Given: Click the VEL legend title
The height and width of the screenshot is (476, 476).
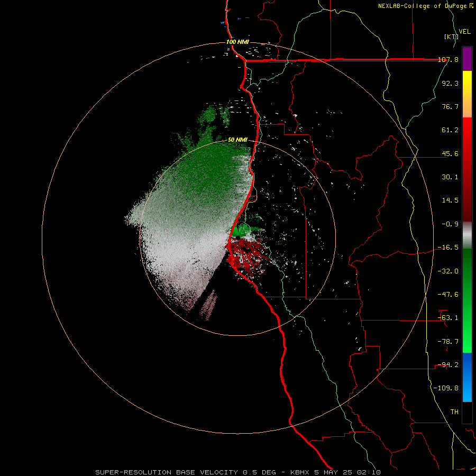Looking at the screenshot, I should (x=465, y=32).
